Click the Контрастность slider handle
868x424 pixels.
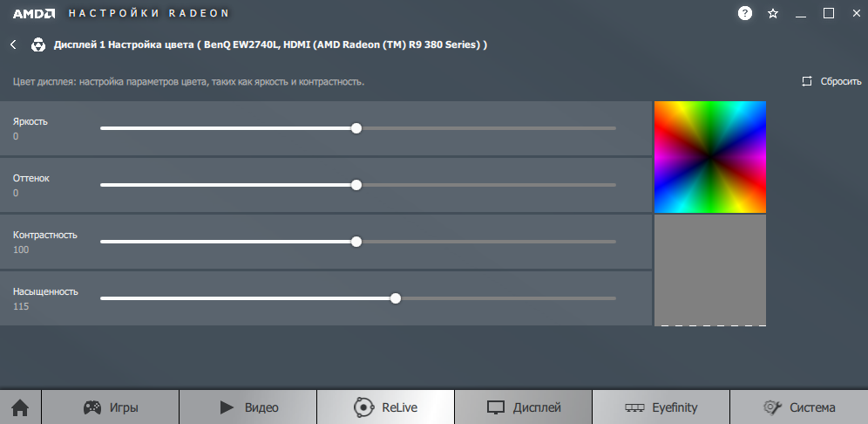(356, 242)
